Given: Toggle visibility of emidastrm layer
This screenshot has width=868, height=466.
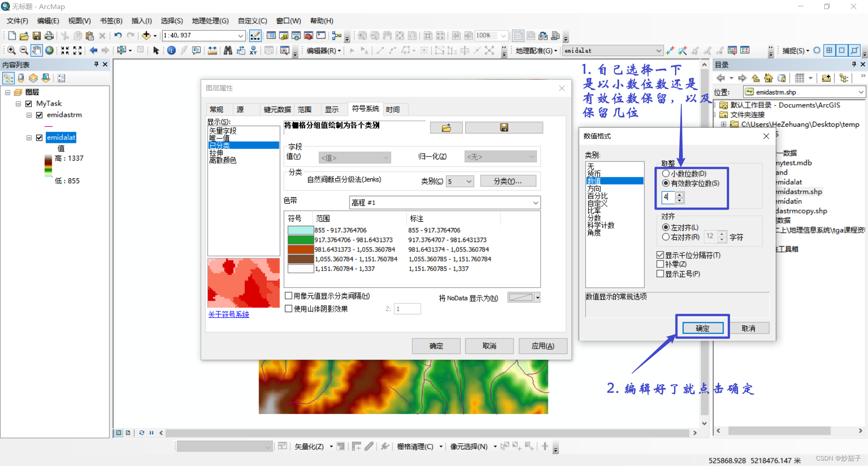Looking at the screenshot, I should [x=39, y=115].
